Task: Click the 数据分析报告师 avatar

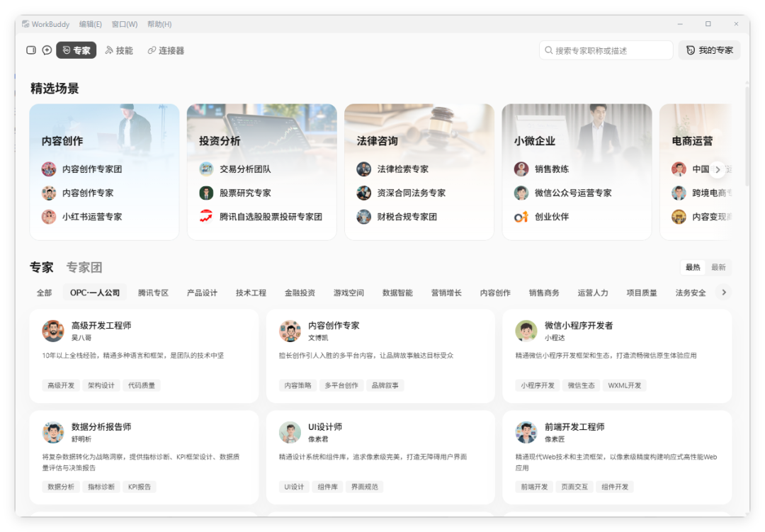Action: tap(53, 432)
